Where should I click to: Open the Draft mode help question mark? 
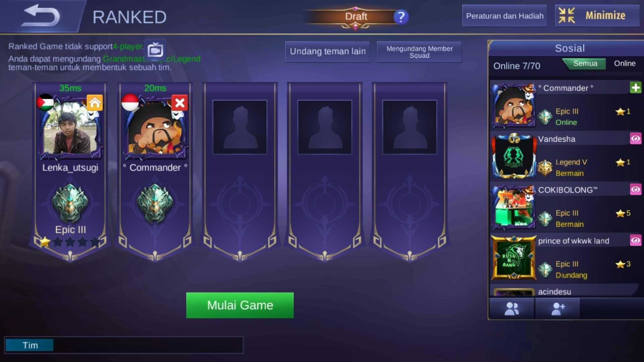coord(401,17)
